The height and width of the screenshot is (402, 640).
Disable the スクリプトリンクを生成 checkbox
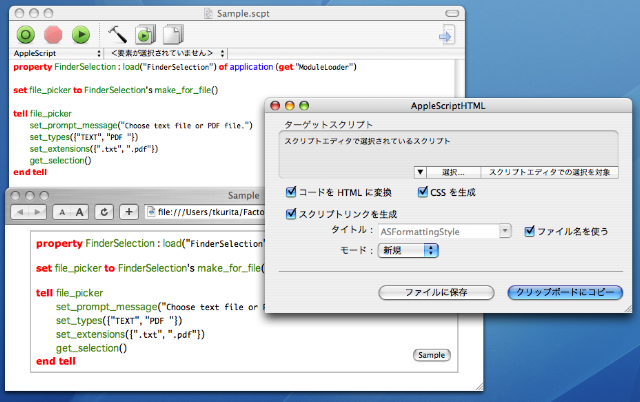(291, 213)
